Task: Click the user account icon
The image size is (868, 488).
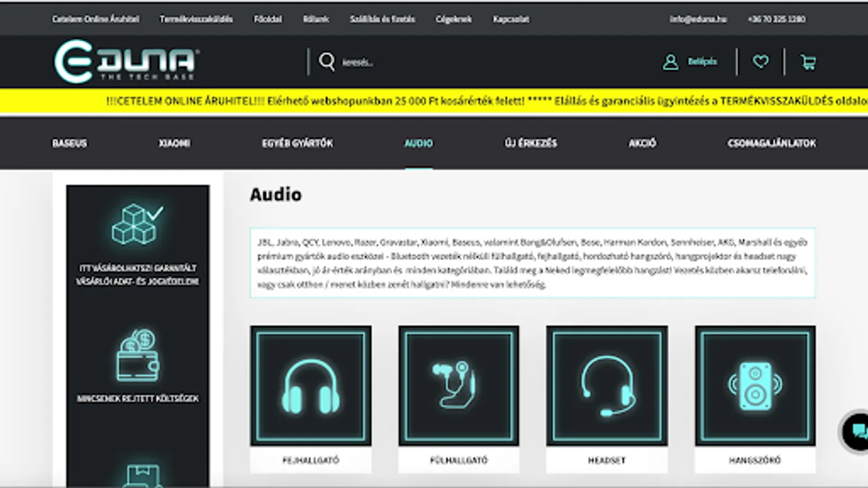Action: [x=671, y=62]
